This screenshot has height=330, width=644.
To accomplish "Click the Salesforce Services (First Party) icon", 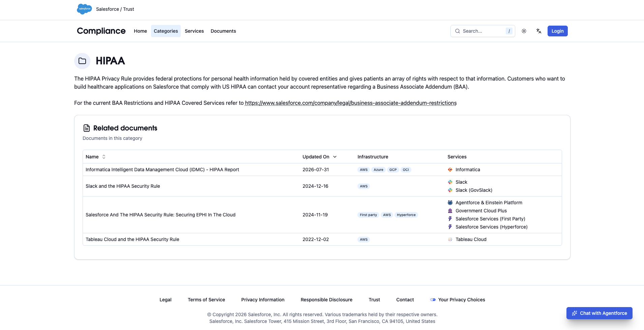I will pos(450,219).
